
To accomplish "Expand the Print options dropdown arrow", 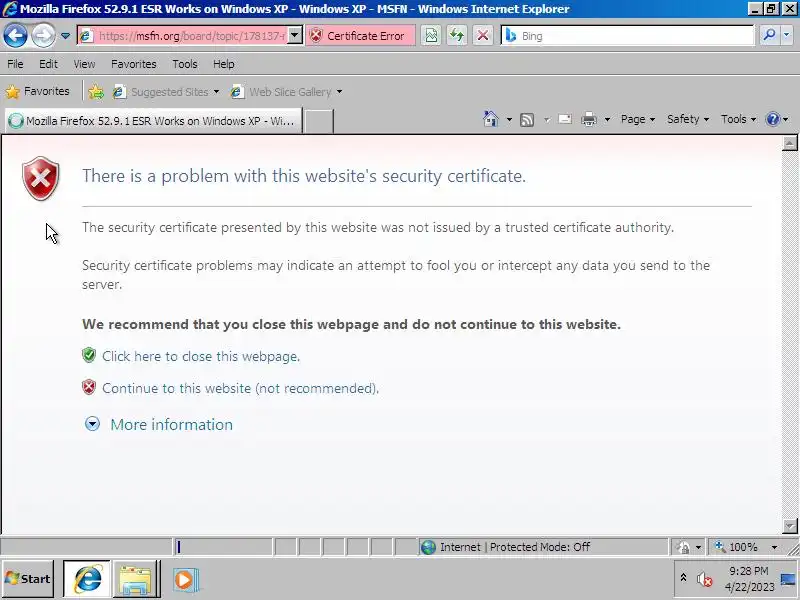I will pyautogui.click(x=607, y=120).
